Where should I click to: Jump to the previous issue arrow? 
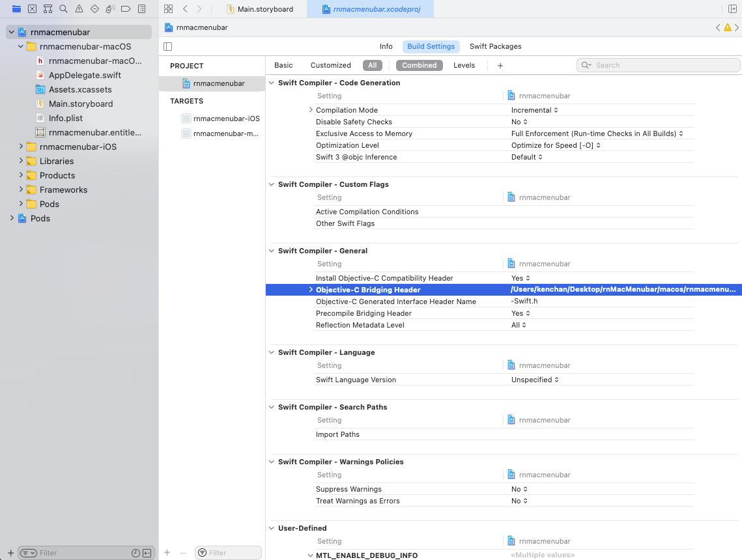(x=719, y=27)
